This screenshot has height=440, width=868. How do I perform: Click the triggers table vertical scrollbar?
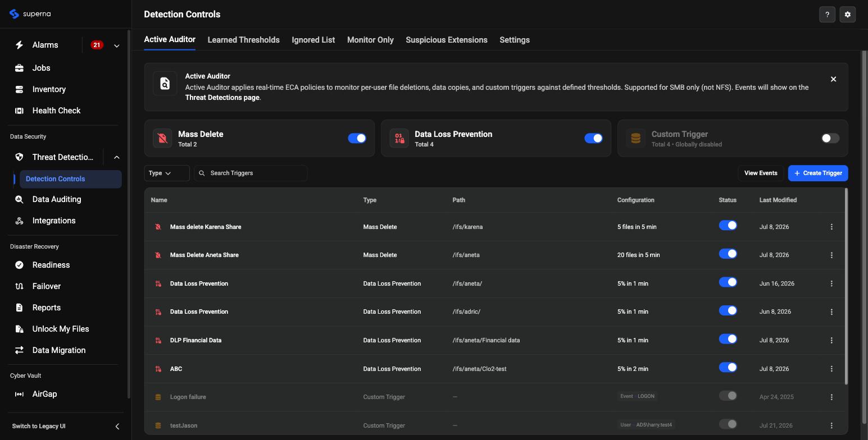[847, 286]
